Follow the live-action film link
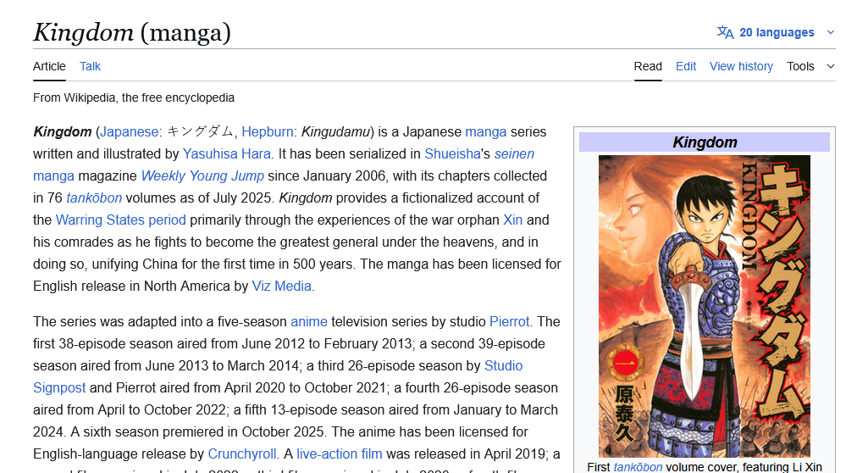This screenshot has height=473, width=868. pos(340,454)
